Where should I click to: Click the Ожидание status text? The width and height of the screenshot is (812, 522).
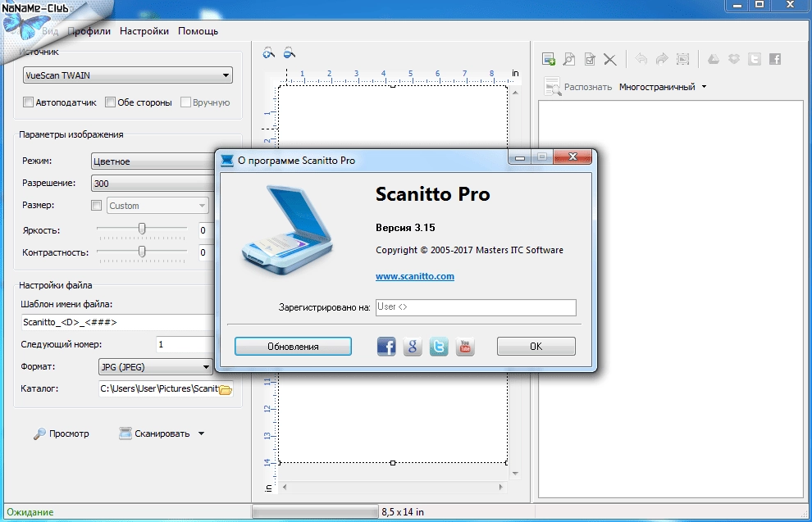click(x=30, y=512)
